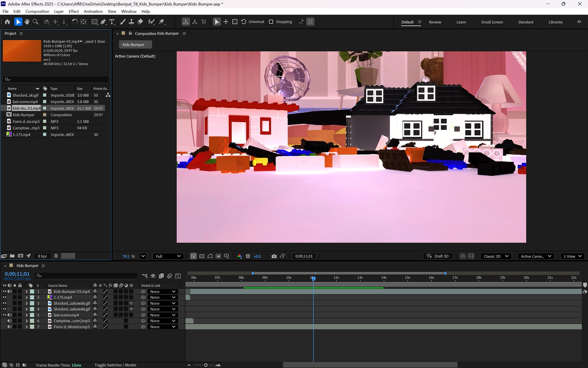
Task: Open the Classic 3D renderer dropdown
Action: [x=496, y=256]
